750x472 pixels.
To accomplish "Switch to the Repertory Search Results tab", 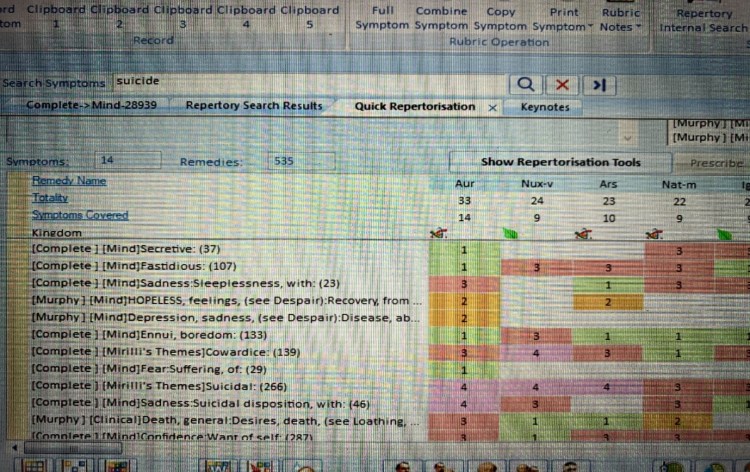I will 254,106.
